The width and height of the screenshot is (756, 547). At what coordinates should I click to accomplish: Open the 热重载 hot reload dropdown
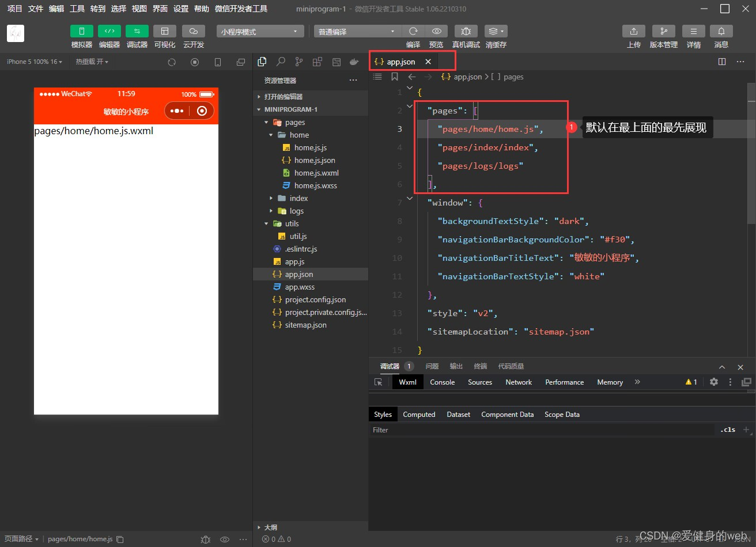[92, 62]
